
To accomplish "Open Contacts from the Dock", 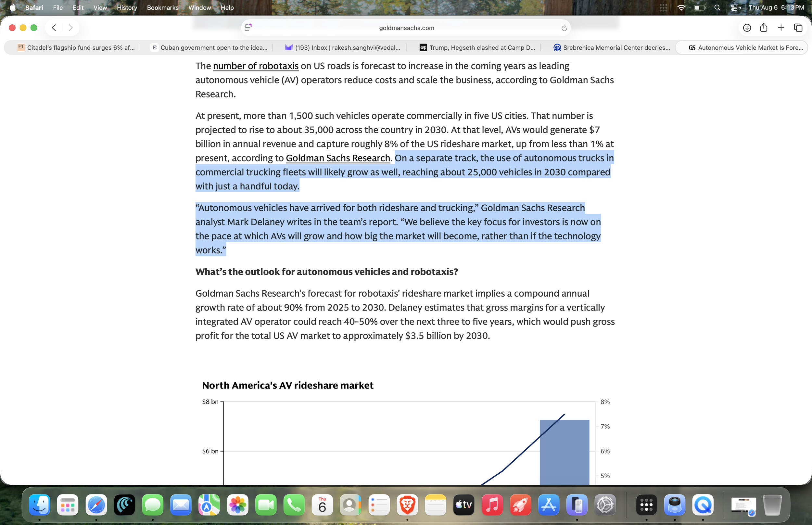I will (x=350, y=505).
